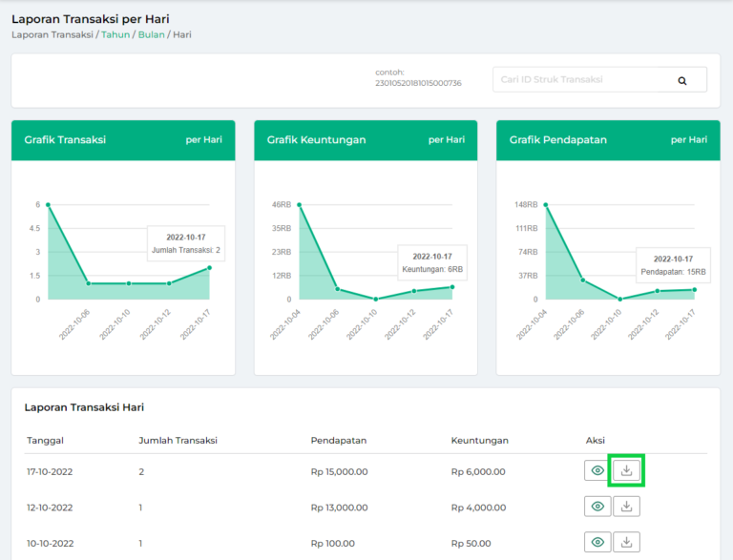Click the Pendapatan column header
733x560 pixels.
point(339,441)
